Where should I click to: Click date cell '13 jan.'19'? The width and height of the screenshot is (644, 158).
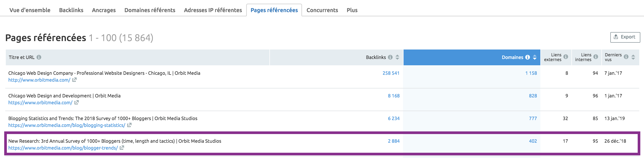(x=615, y=118)
